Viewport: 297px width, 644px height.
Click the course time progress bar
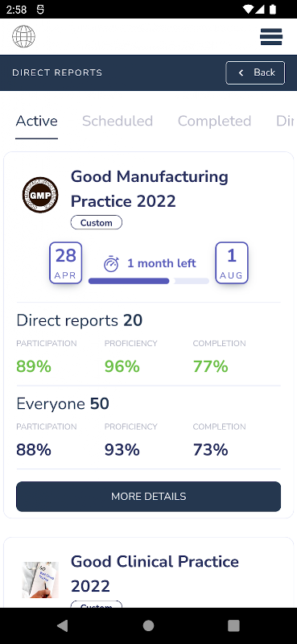149,281
